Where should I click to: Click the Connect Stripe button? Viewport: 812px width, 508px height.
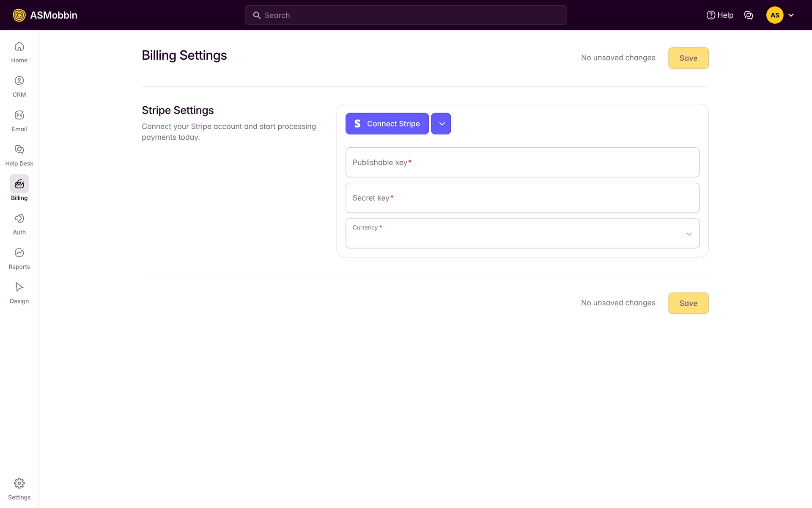pos(387,124)
